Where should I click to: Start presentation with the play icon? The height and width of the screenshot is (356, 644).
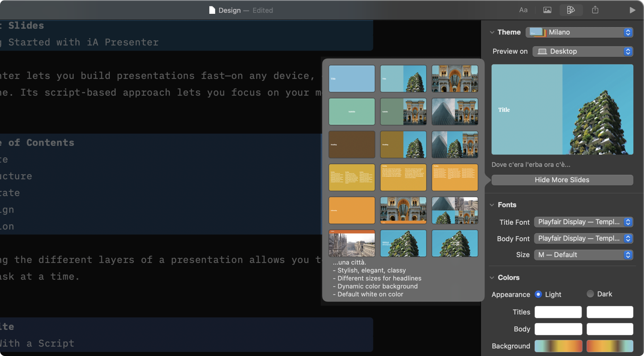[632, 10]
